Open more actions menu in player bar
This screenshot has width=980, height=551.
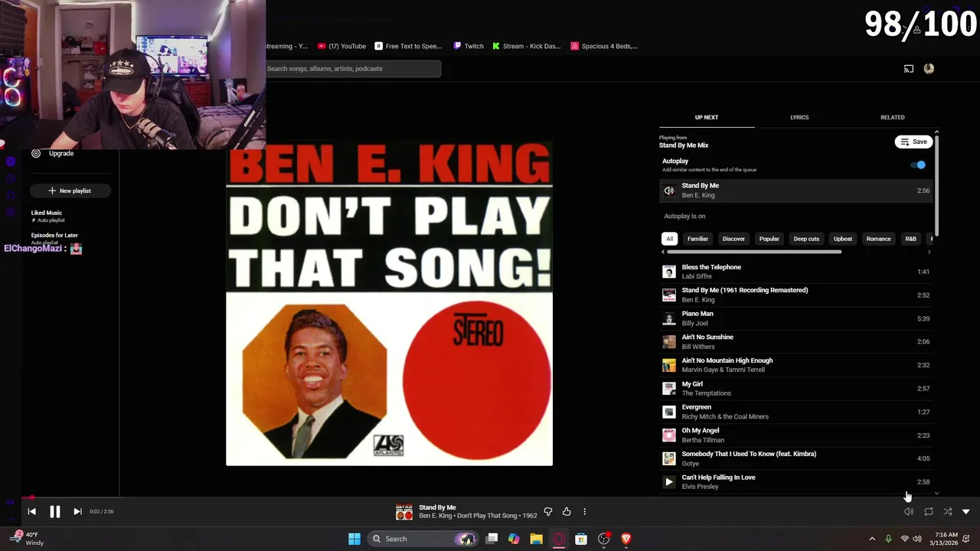point(585,511)
